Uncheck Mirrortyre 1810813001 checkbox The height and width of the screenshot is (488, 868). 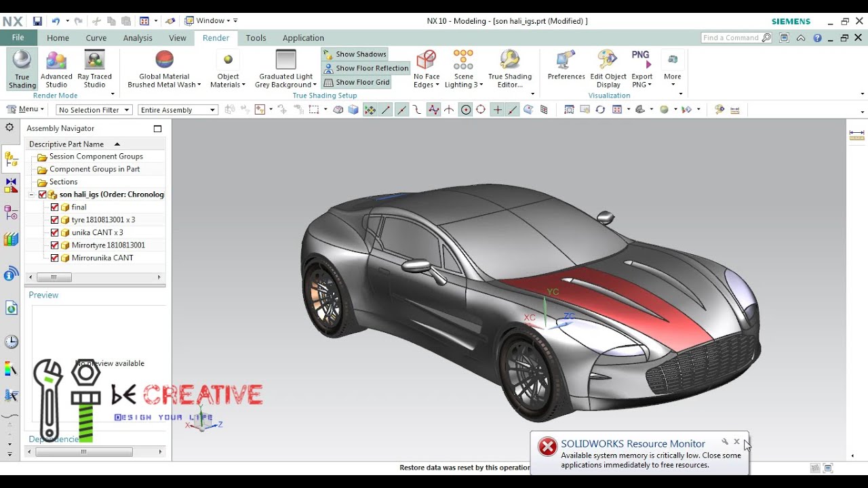point(55,245)
